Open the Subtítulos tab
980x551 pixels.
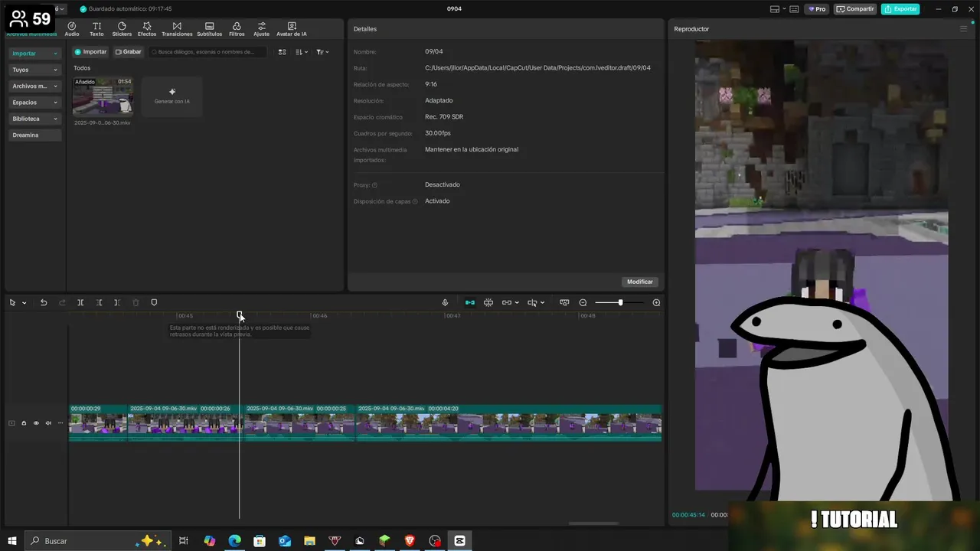(209, 29)
